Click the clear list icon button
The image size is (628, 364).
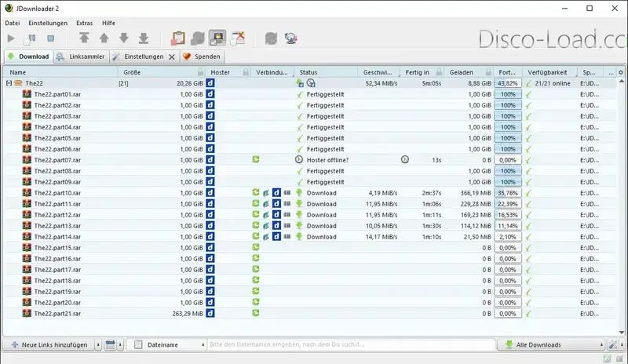110,344
